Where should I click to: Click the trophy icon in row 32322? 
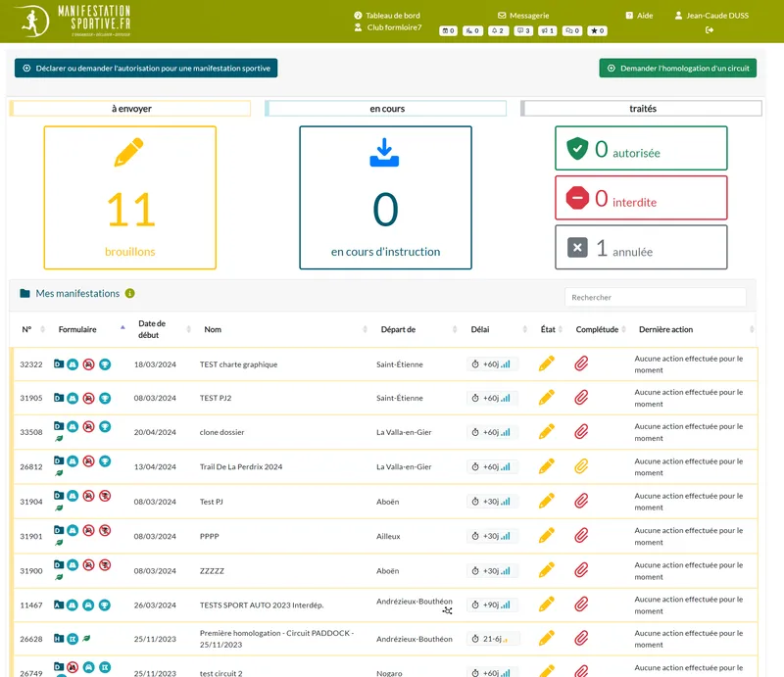point(105,364)
